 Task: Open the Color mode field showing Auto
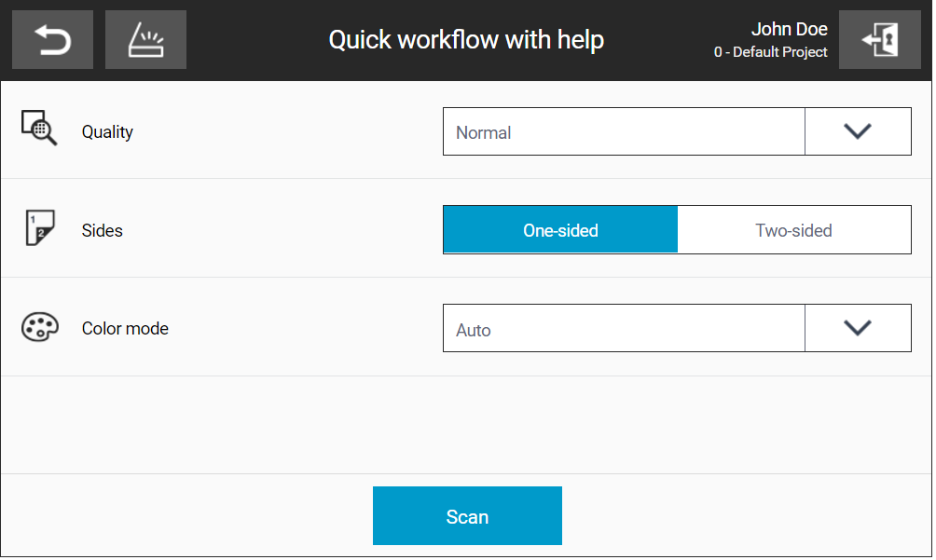(624, 328)
